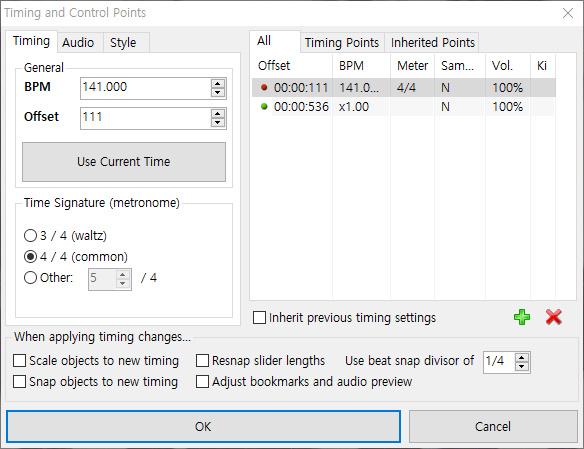Click the red X delete timing point icon

coord(553,317)
